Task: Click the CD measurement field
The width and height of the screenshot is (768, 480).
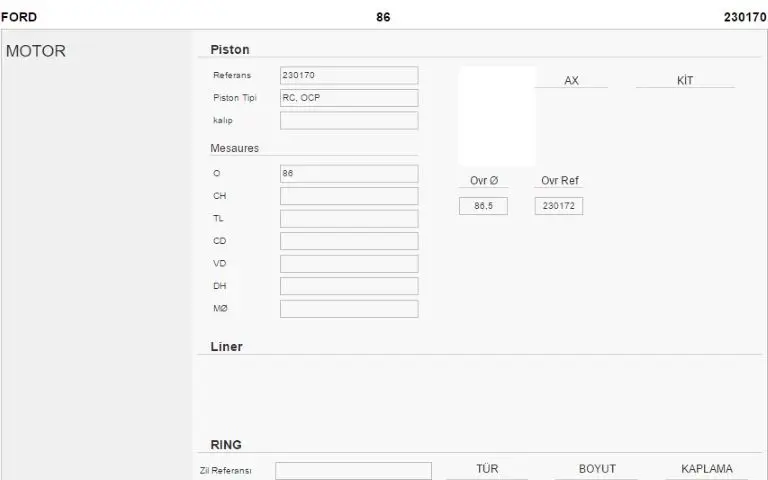Action: pos(348,241)
